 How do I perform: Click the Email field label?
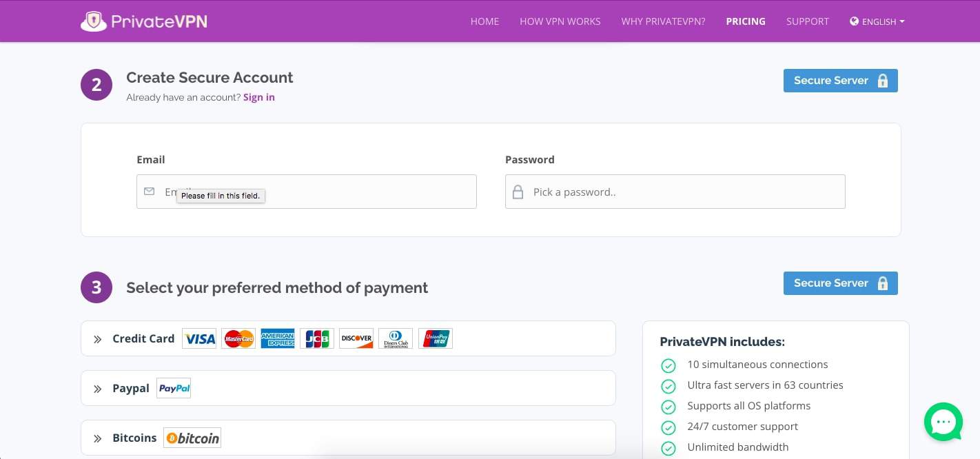coord(150,160)
